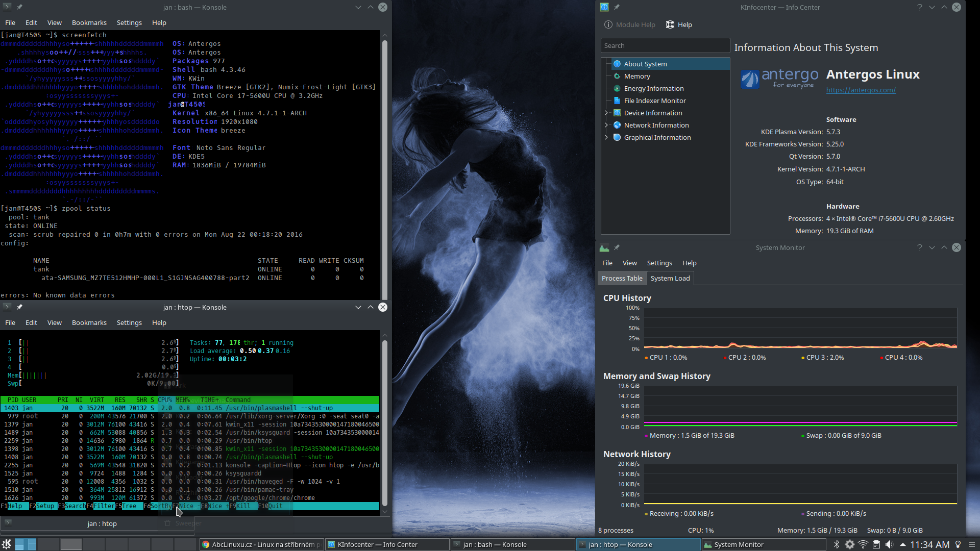
Task: Click htop F3 Search button
Action: 72,506
